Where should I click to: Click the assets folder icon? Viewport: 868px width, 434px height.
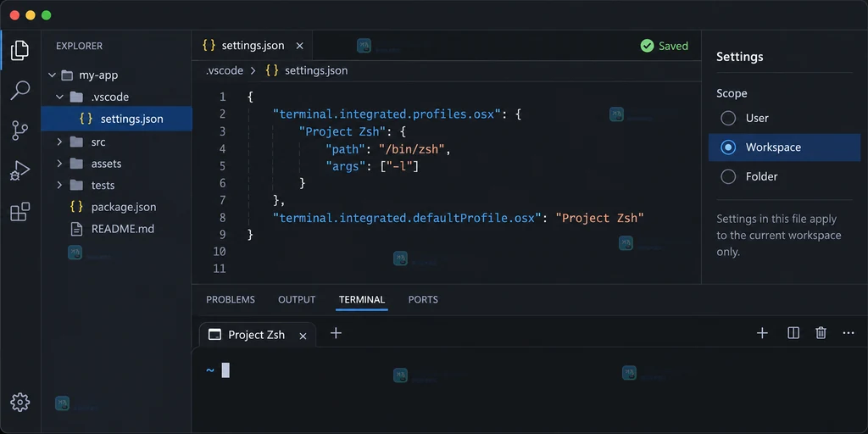76,164
